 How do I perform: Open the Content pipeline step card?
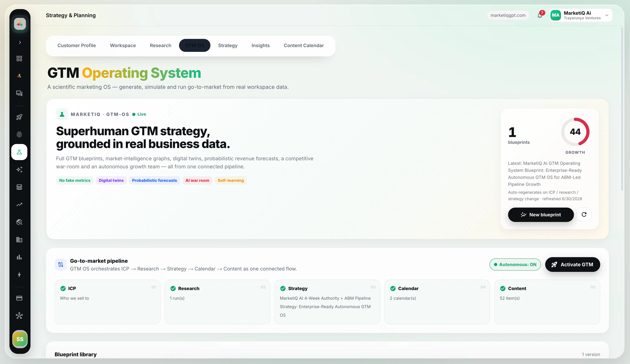point(547,302)
